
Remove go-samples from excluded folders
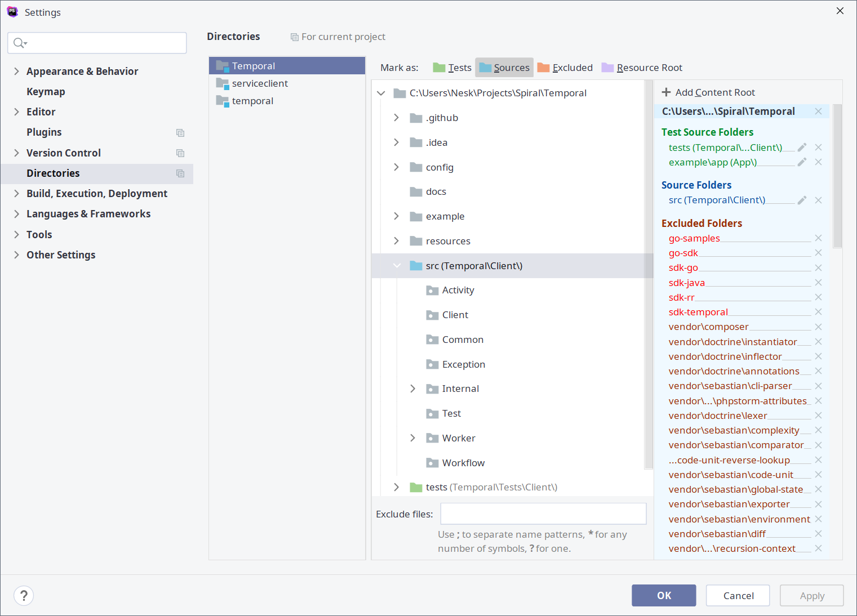pos(818,238)
